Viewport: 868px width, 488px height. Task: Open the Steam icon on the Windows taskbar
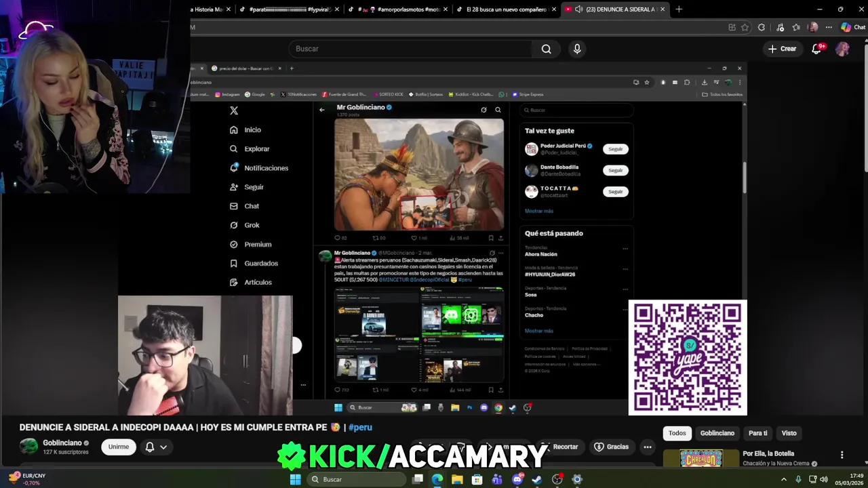pos(537,479)
